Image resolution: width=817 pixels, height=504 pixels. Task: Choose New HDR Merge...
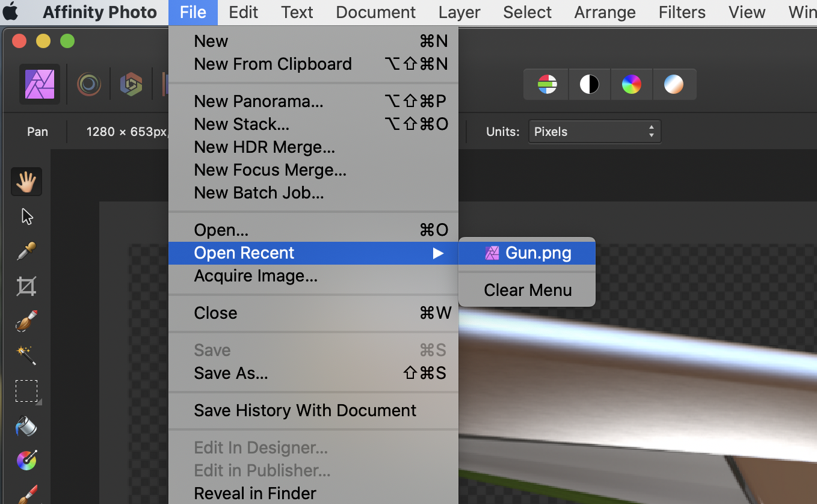coord(313,147)
